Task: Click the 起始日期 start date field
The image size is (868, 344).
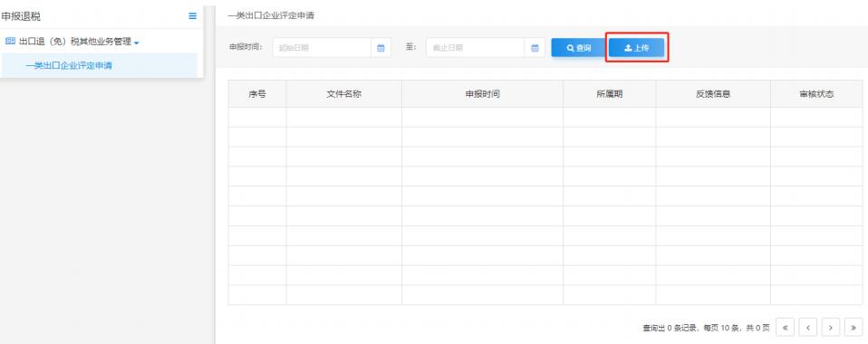Action: pyautogui.click(x=322, y=48)
